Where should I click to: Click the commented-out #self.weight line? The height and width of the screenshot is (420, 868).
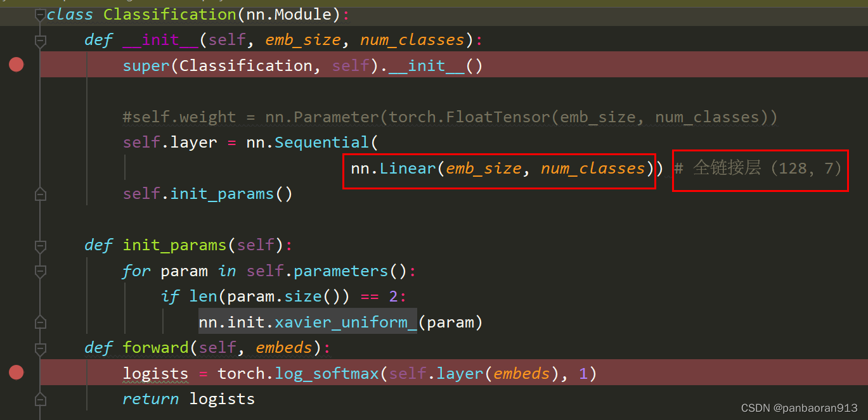(450, 117)
